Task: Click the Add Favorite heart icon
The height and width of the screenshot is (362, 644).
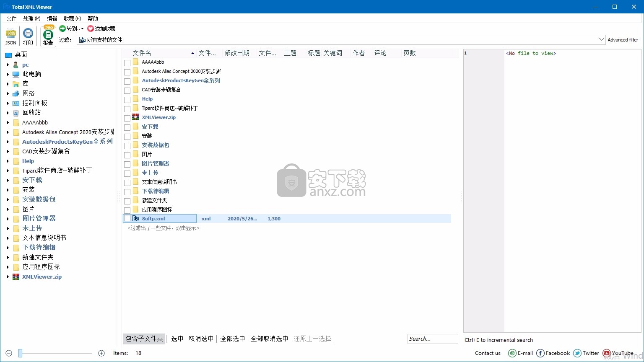Action: click(91, 28)
